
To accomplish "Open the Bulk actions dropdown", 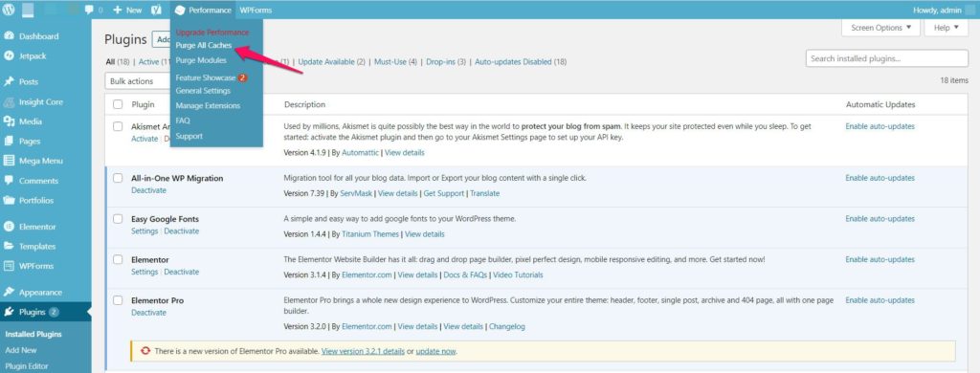I will pos(138,81).
